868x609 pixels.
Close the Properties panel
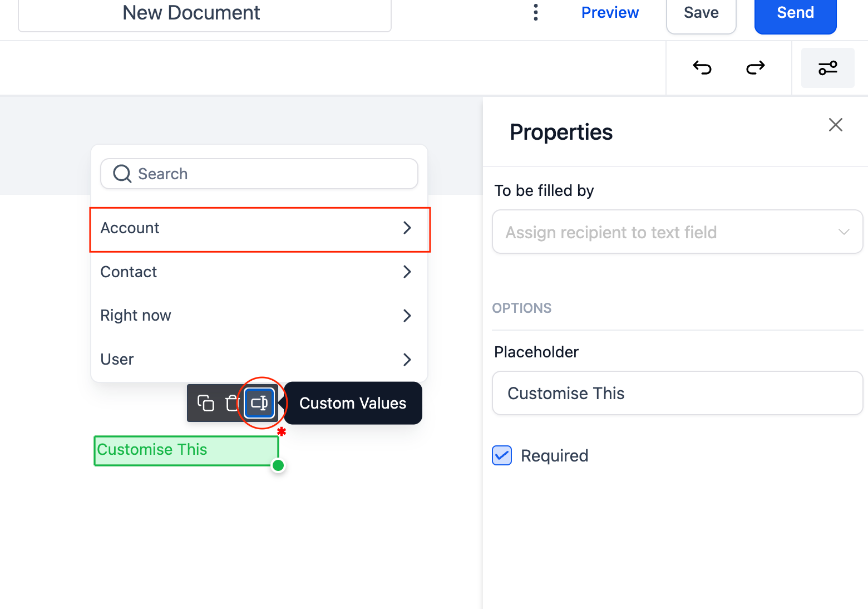835,125
